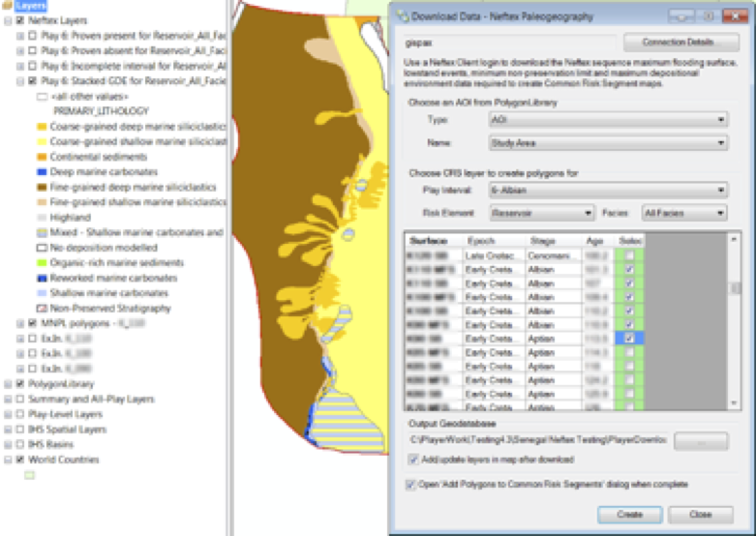Click the surface table scrollbar up arrow

pyautogui.click(x=735, y=240)
